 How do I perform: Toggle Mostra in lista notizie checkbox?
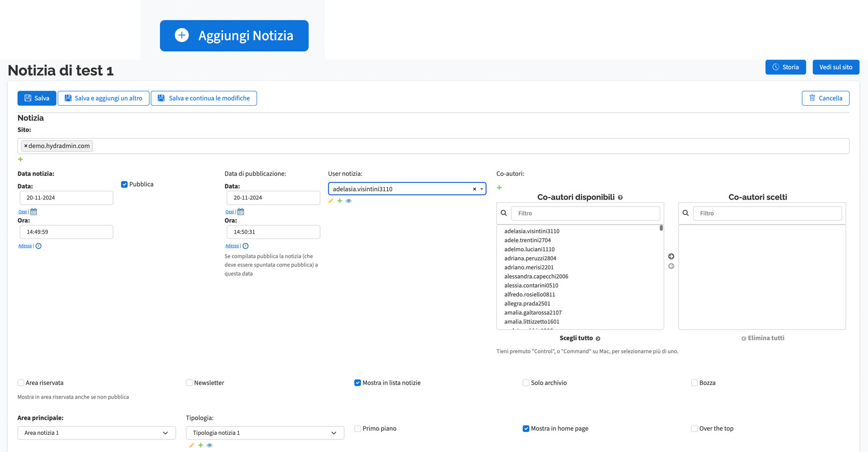click(x=357, y=383)
